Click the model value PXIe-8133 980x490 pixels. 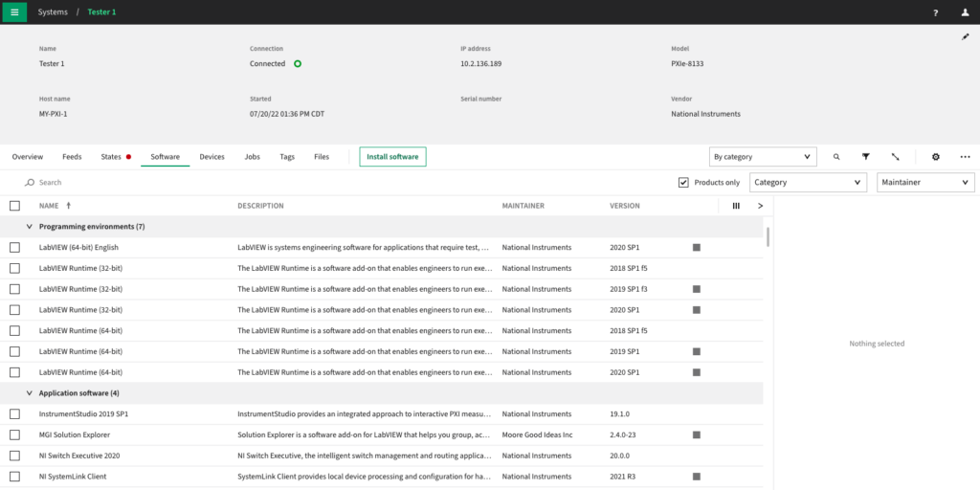(687, 64)
